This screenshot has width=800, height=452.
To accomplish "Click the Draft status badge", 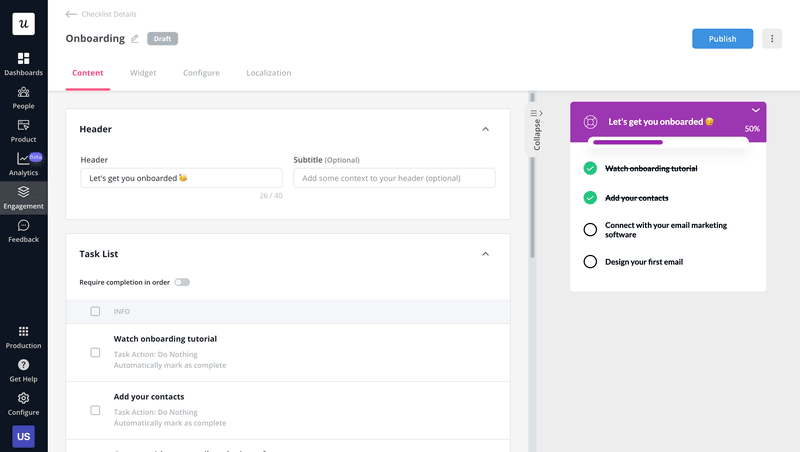I will pyautogui.click(x=163, y=39).
